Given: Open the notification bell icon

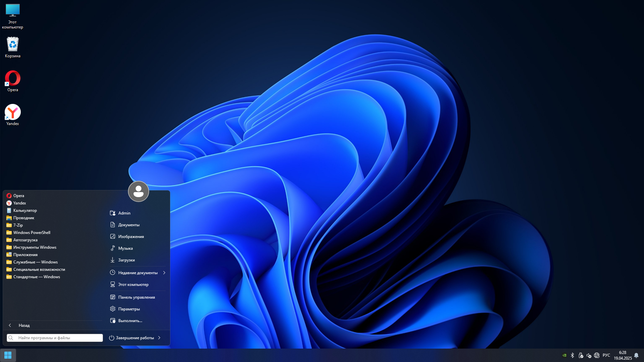Looking at the screenshot, I should [x=636, y=355].
